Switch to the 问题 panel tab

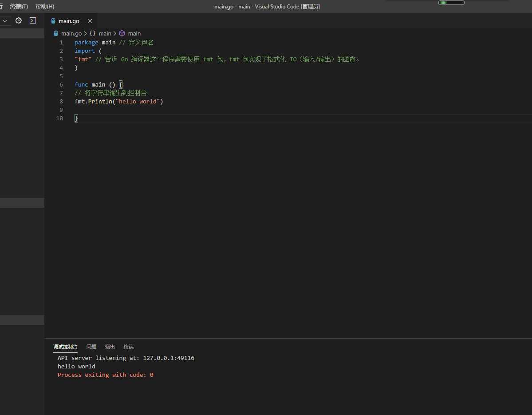click(91, 347)
